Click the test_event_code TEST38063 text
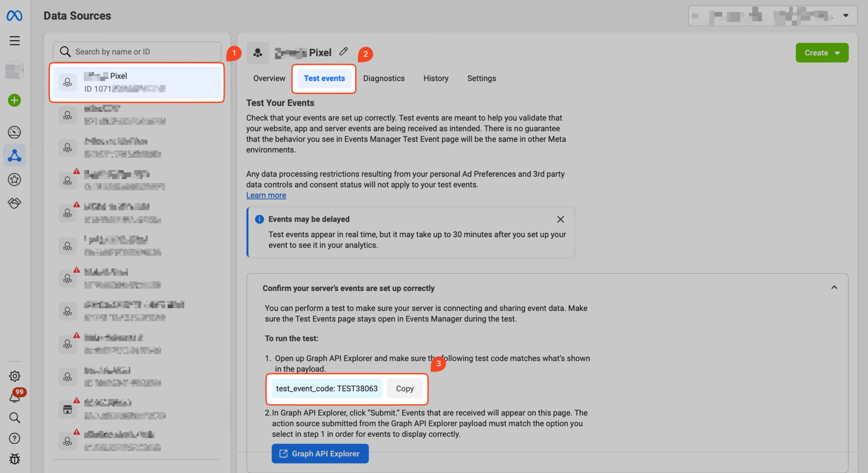This screenshot has width=868, height=473. (327, 389)
